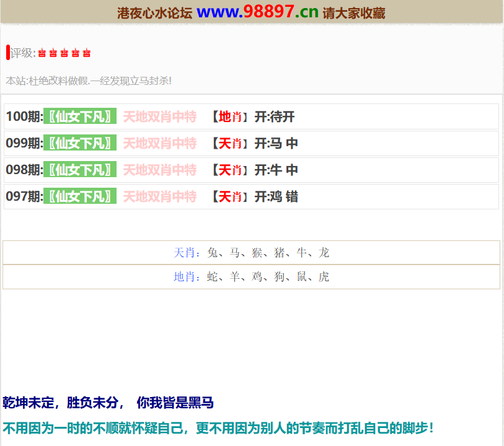Click the dark blue 乾坤未定 slogan line
504x446 pixels.
tap(108, 403)
